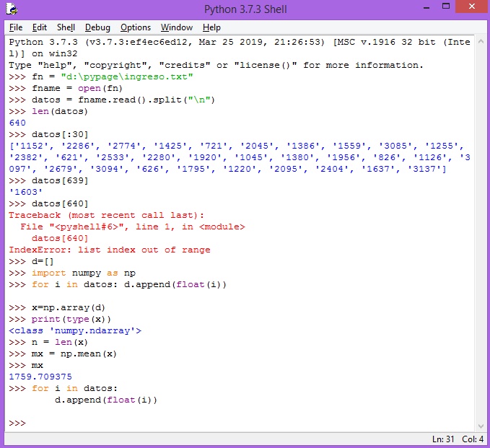Open the Options menu

click(x=136, y=27)
